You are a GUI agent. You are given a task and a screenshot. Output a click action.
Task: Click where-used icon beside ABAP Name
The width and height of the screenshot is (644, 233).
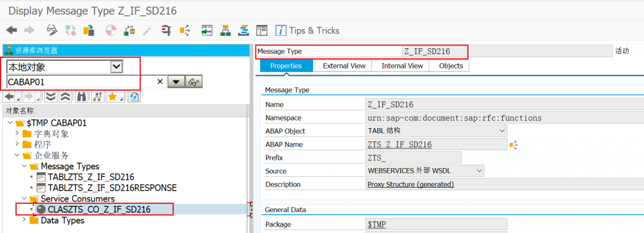[513, 144]
